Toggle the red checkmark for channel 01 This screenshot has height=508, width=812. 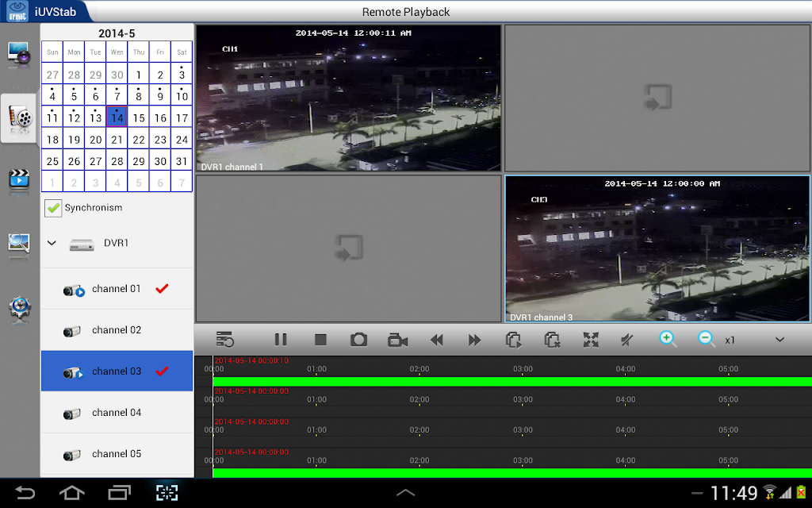162,289
